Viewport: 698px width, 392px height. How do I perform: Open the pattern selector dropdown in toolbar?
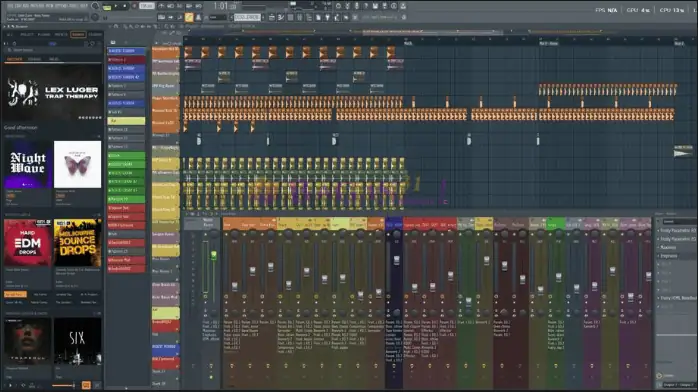click(x=247, y=17)
